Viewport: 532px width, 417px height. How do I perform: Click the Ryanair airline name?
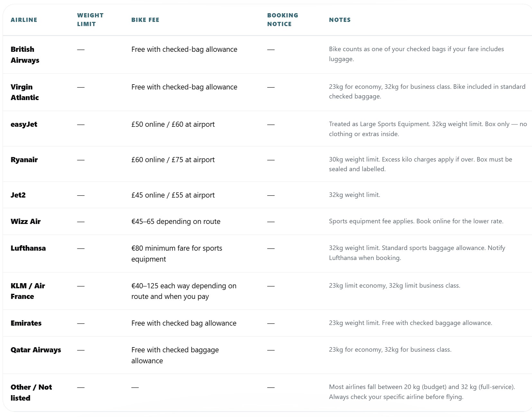24,160
